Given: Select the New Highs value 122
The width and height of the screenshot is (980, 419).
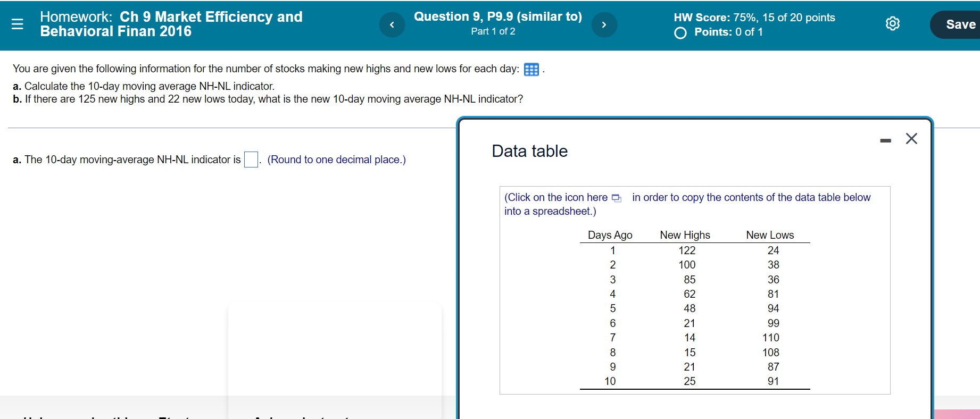Looking at the screenshot, I should (687, 250).
